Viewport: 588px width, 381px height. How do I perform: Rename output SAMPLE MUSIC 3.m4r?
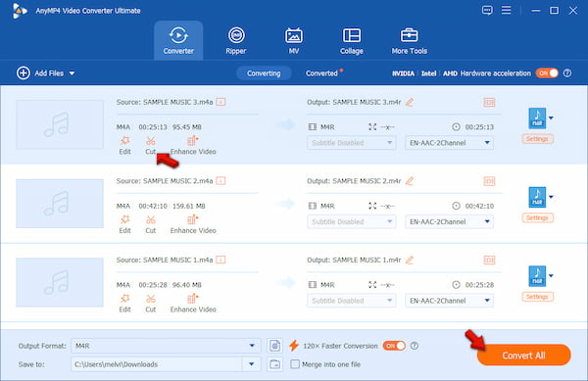pyautogui.click(x=410, y=102)
